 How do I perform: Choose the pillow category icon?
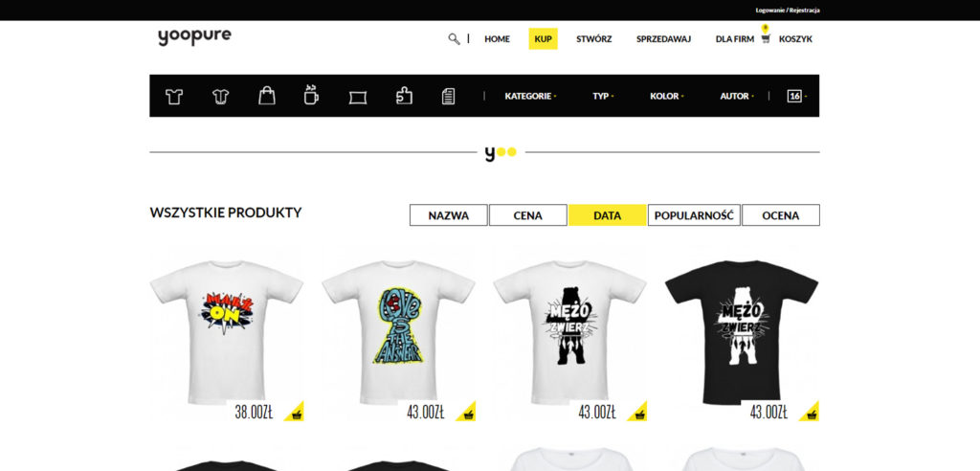pos(358,97)
